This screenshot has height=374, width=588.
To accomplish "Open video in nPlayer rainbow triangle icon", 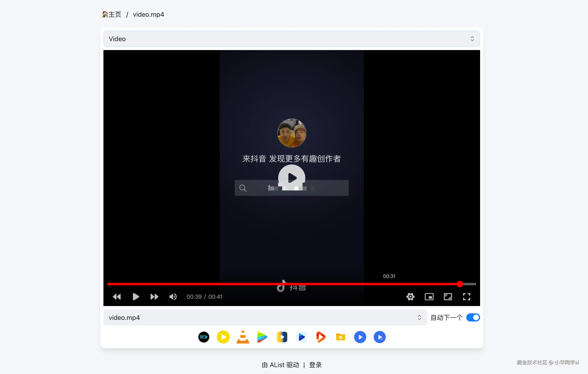I will 262,337.
